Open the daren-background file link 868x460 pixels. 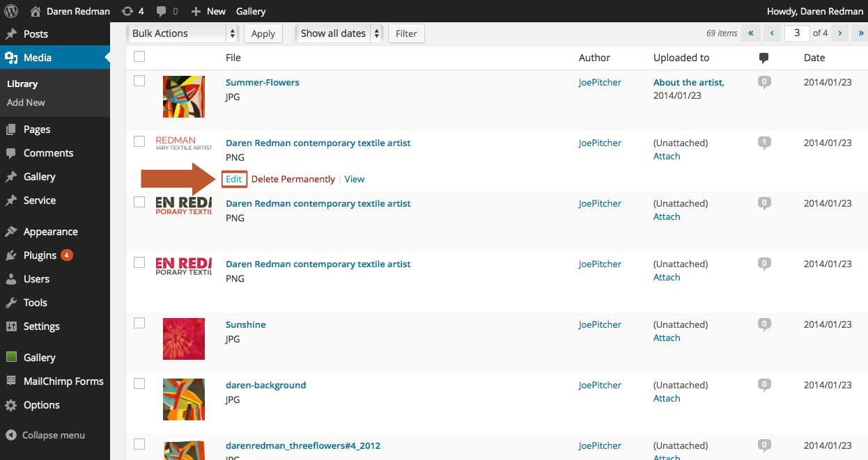[x=266, y=385]
